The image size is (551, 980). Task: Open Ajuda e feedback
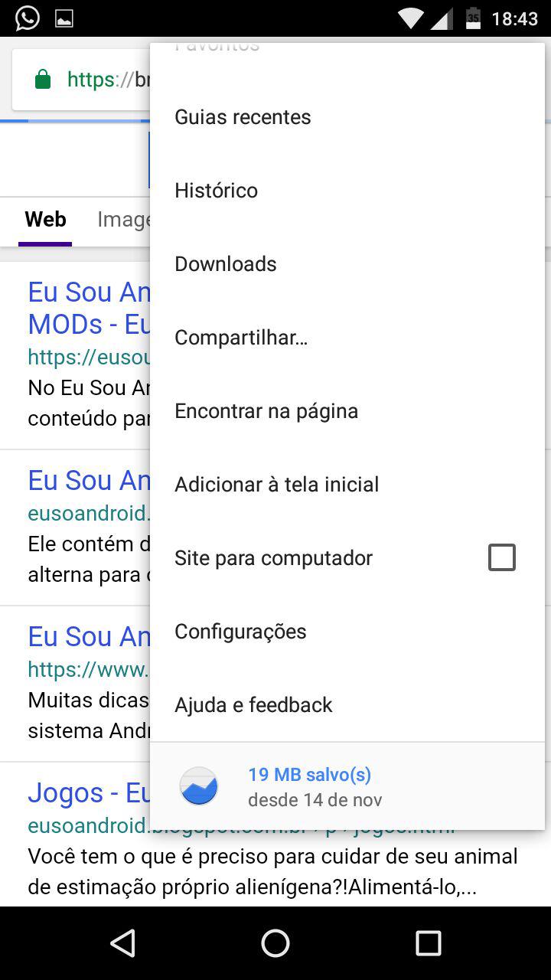pyautogui.click(x=253, y=705)
